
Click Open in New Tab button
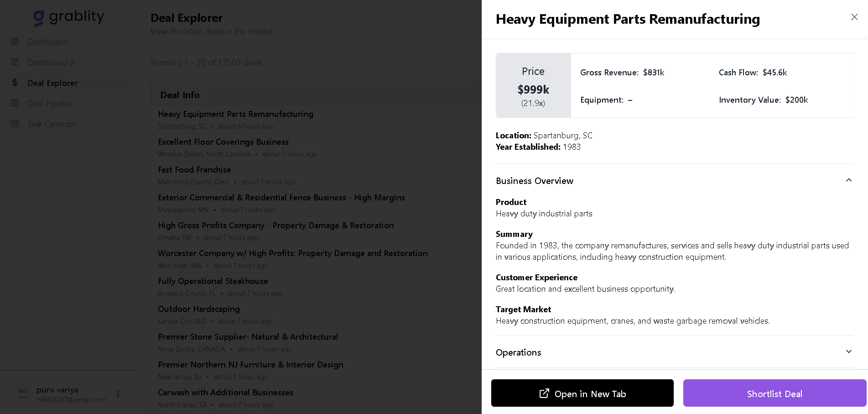[x=582, y=393]
